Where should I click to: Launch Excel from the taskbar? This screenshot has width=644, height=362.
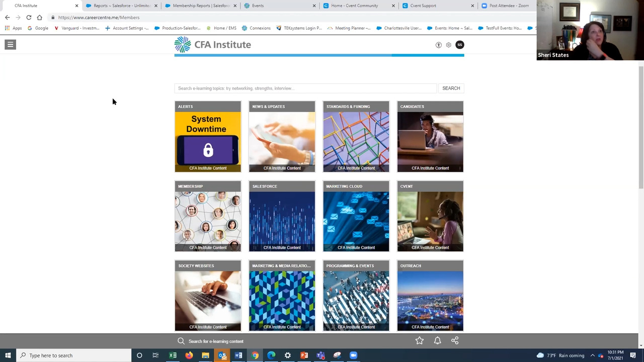click(x=173, y=355)
